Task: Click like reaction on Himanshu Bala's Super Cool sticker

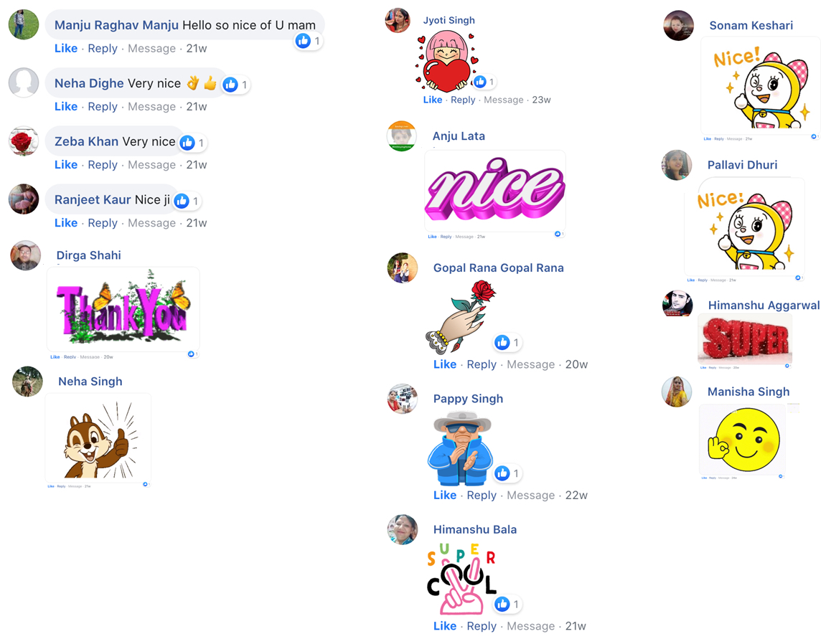Action: point(502,605)
